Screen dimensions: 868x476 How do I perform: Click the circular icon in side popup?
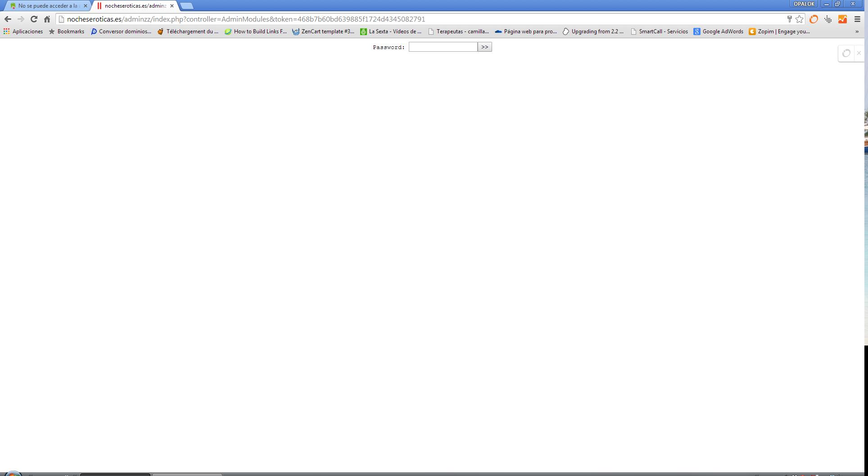tap(846, 53)
